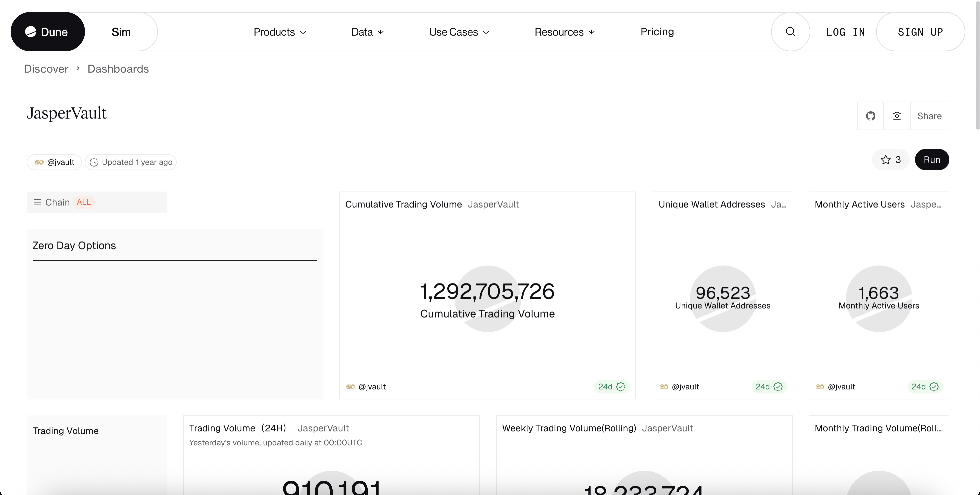Click the screenshot camera icon

[897, 116]
